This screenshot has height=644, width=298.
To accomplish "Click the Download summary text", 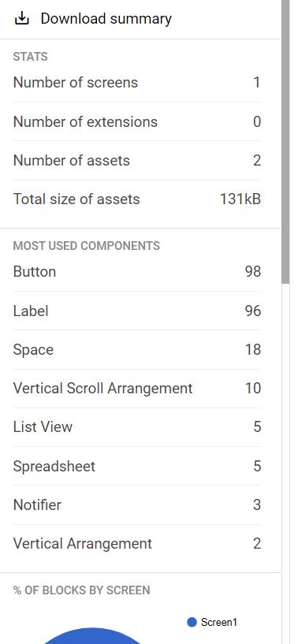I will tap(106, 18).
